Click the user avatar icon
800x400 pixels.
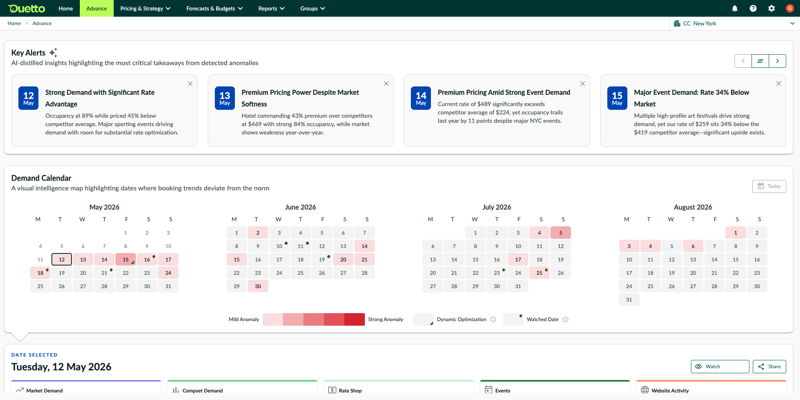(x=789, y=9)
